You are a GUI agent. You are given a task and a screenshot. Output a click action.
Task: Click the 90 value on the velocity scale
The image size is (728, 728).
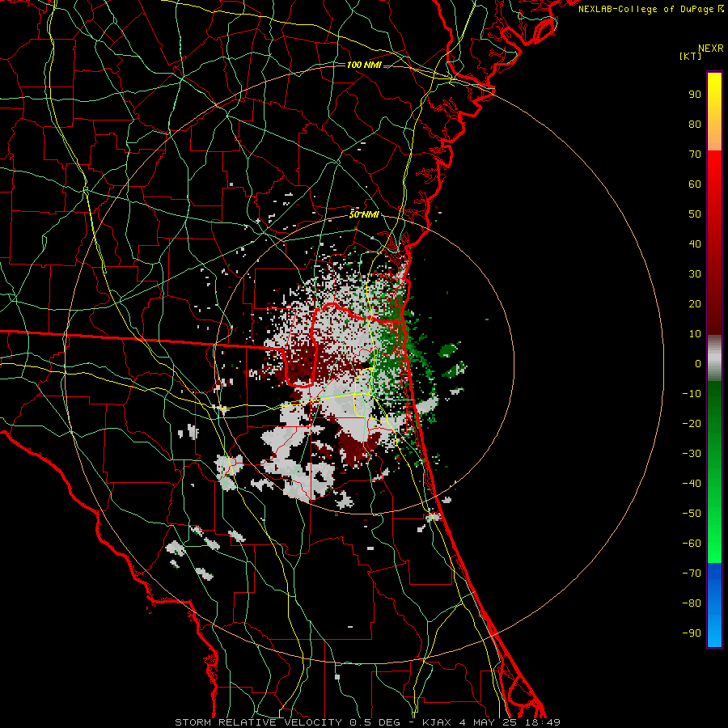pos(695,95)
